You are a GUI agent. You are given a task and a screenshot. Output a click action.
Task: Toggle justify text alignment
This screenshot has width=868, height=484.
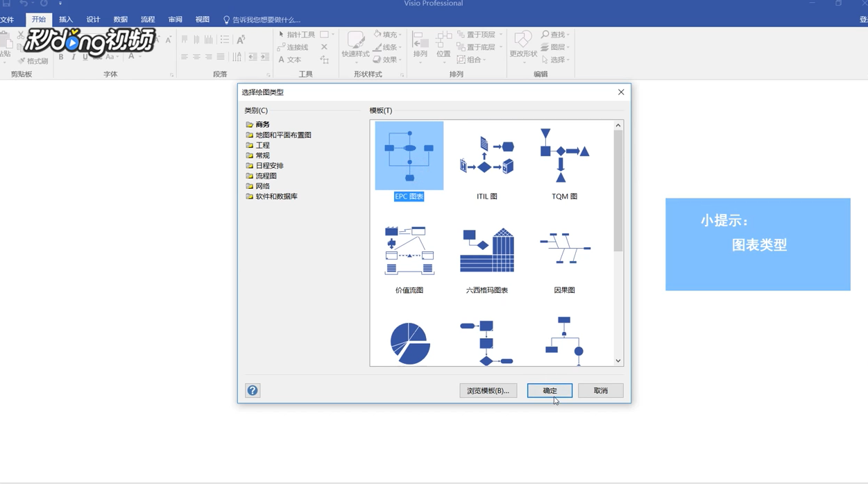(x=221, y=57)
